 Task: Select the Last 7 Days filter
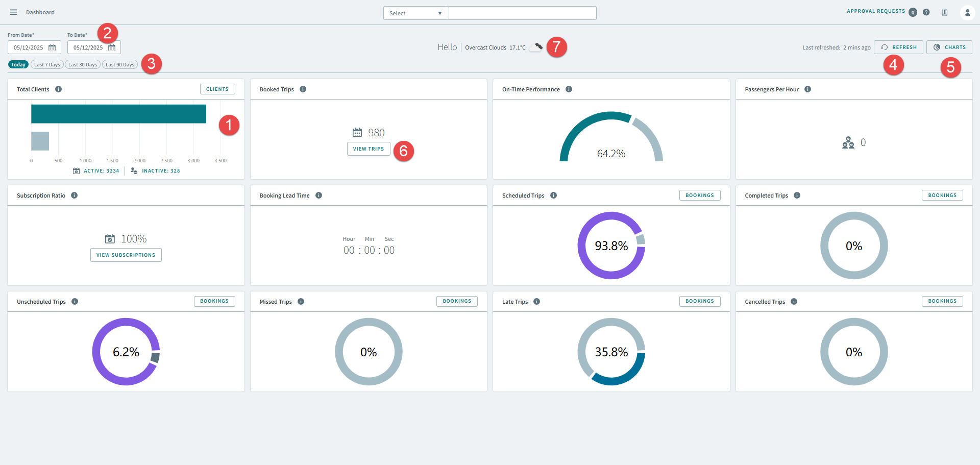pyautogui.click(x=46, y=64)
